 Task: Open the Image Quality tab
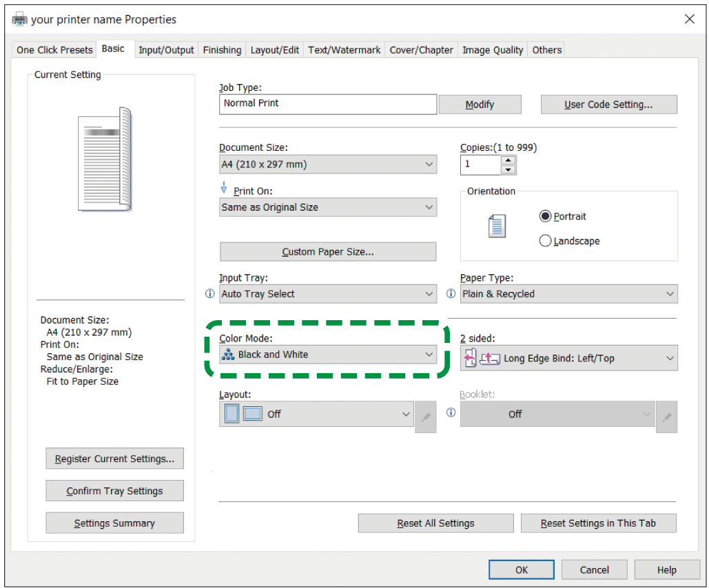coord(493,50)
